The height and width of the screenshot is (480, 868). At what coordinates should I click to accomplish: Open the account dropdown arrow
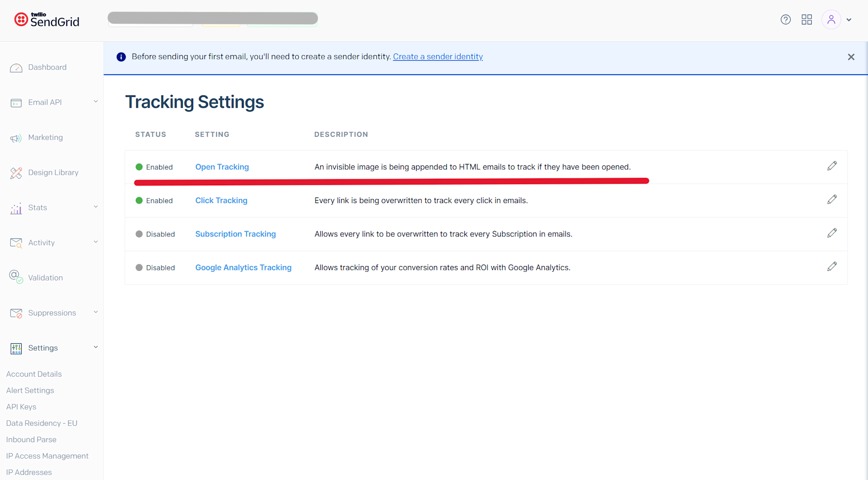tap(849, 20)
